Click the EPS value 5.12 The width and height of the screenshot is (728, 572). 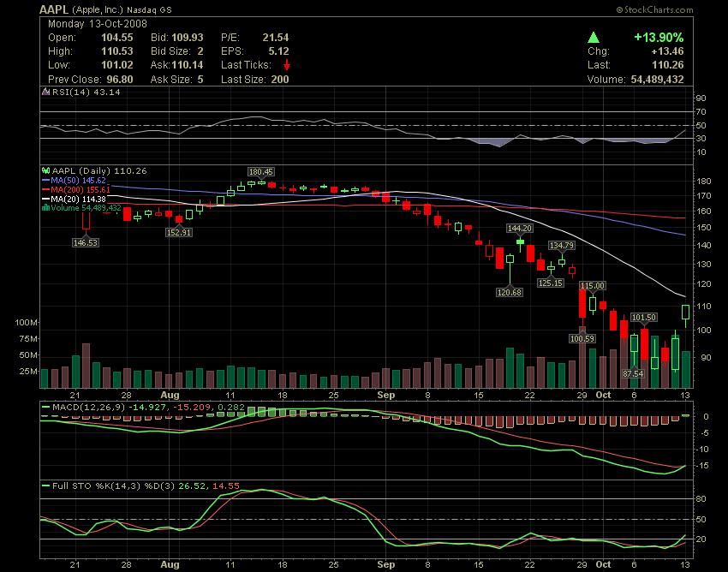click(278, 51)
